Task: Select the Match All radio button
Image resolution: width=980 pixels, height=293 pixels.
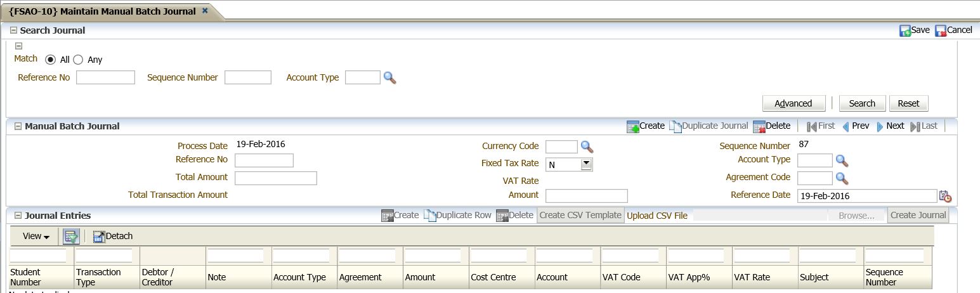Action: (51, 60)
